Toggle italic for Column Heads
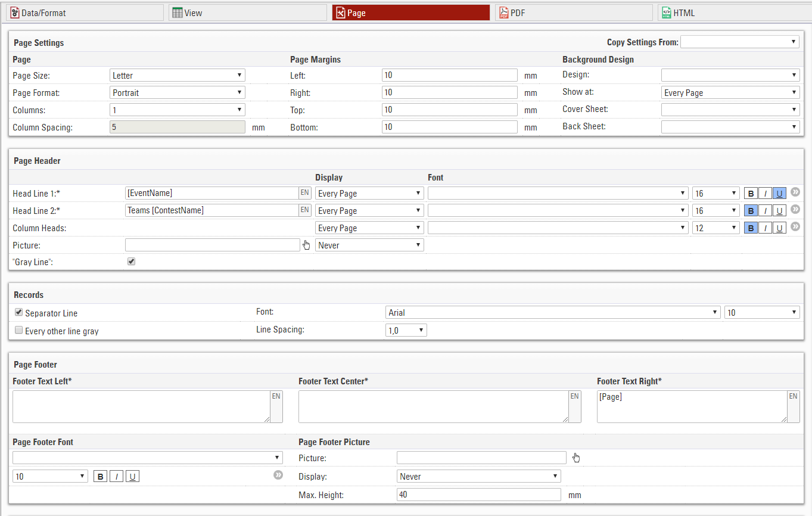812x516 pixels. [765, 228]
